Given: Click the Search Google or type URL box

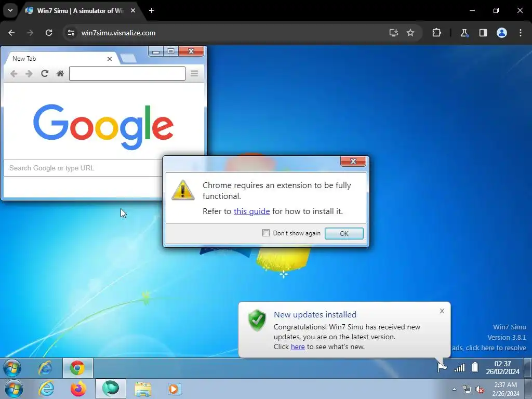Looking at the screenshot, I should click(x=84, y=168).
